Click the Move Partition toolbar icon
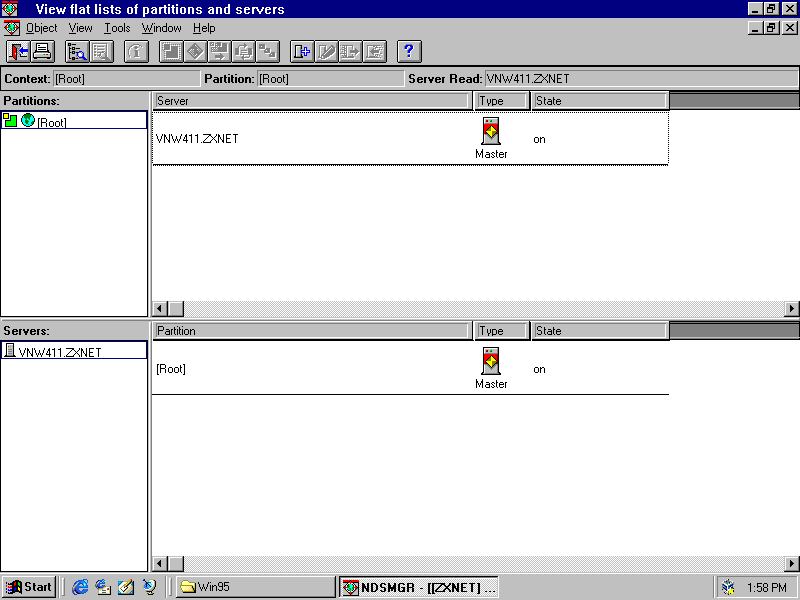The height and width of the screenshot is (600, 800). coord(219,52)
